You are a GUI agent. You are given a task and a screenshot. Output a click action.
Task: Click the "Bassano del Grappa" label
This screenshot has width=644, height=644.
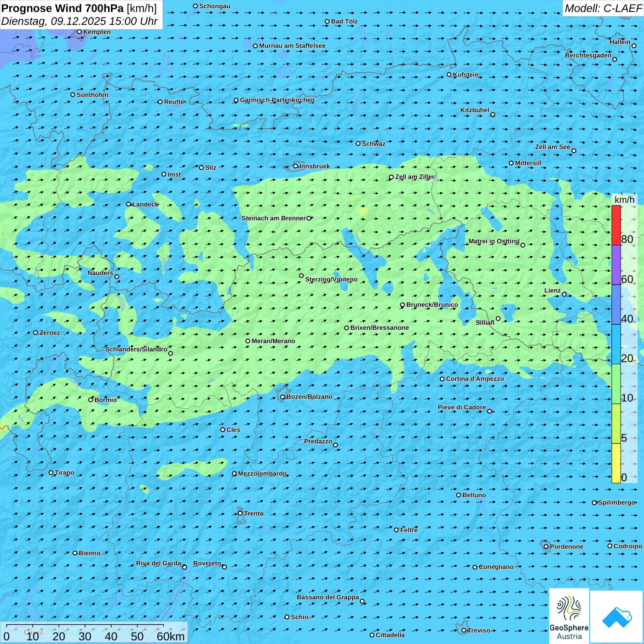tap(328, 597)
